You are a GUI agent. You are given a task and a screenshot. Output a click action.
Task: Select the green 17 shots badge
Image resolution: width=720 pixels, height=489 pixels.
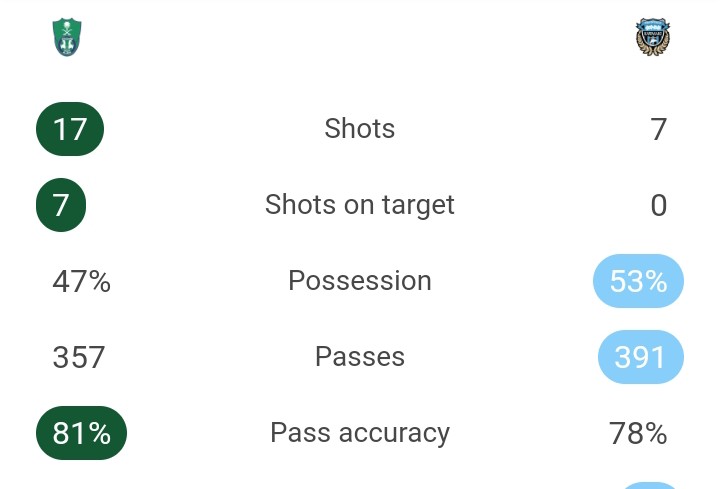point(70,129)
